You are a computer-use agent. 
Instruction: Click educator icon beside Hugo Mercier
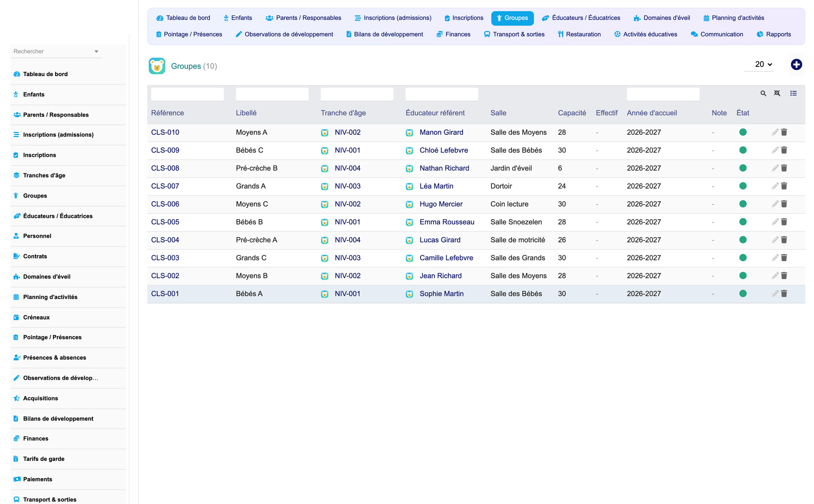coord(410,205)
